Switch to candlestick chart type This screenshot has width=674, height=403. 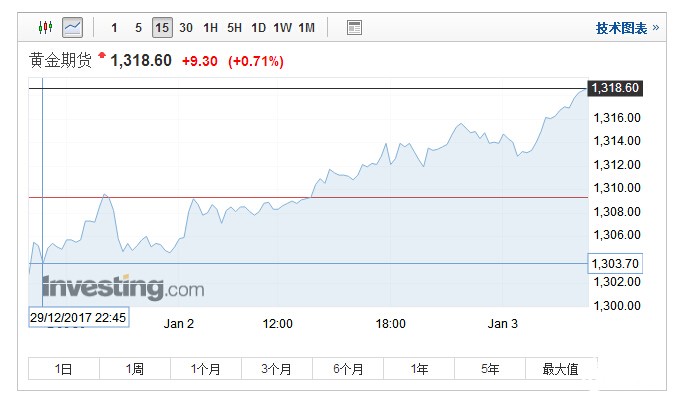tap(46, 27)
